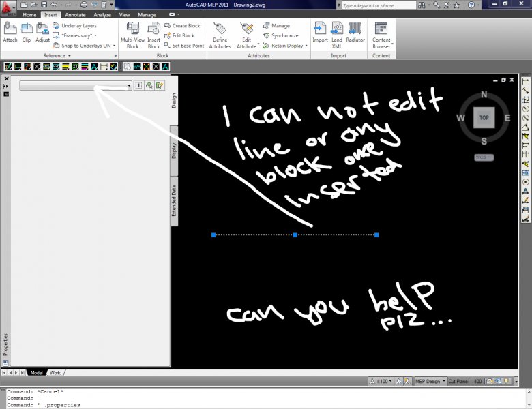This screenshot has height=409, width=532.
Task: Switch to the Analyze ribbon tab
Action: click(x=102, y=15)
